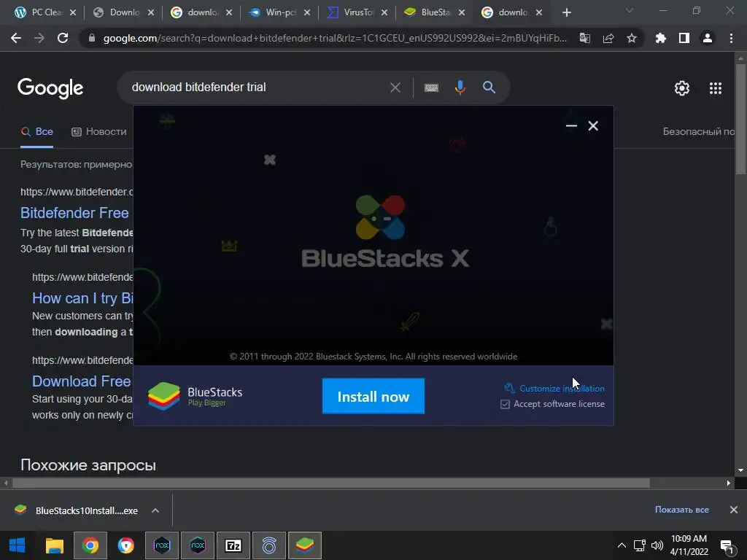This screenshot has width=747, height=560.
Task: Click the vertical page scrollbar
Action: click(741, 119)
